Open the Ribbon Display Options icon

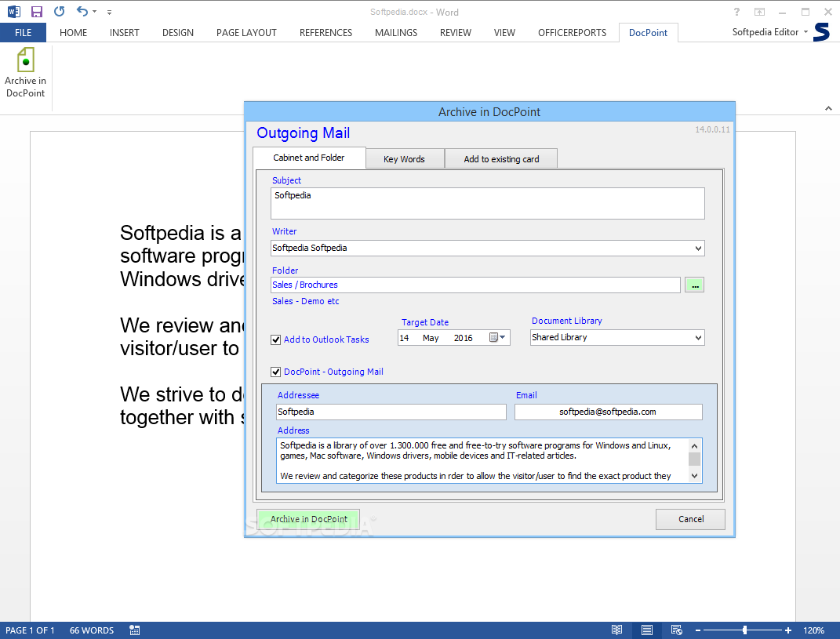point(759,12)
